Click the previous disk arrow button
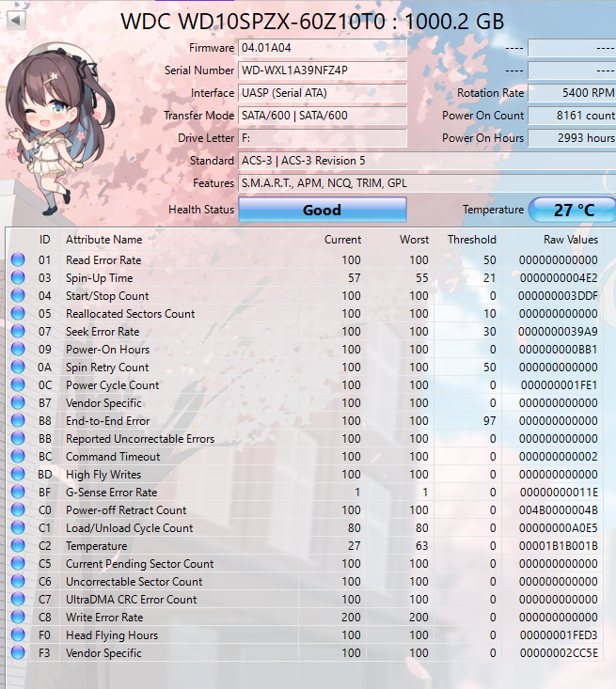The image size is (616, 689). pyautogui.click(x=17, y=20)
